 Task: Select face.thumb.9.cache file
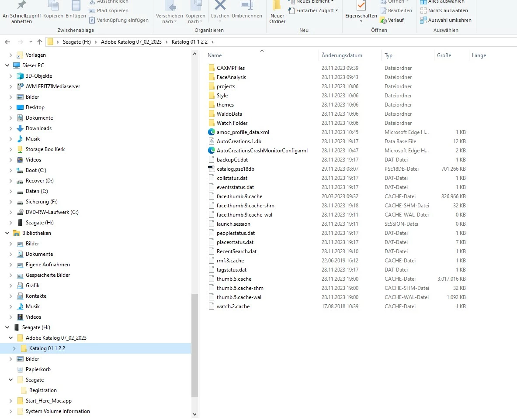click(239, 196)
